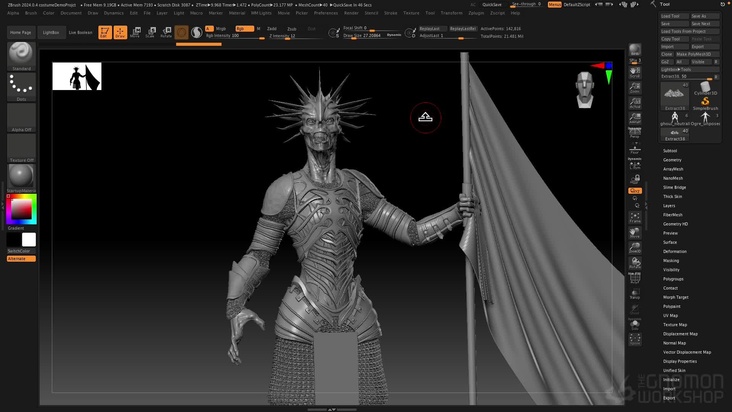The image size is (732, 412).
Task: Activate Draw mode button
Action: pos(120,32)
